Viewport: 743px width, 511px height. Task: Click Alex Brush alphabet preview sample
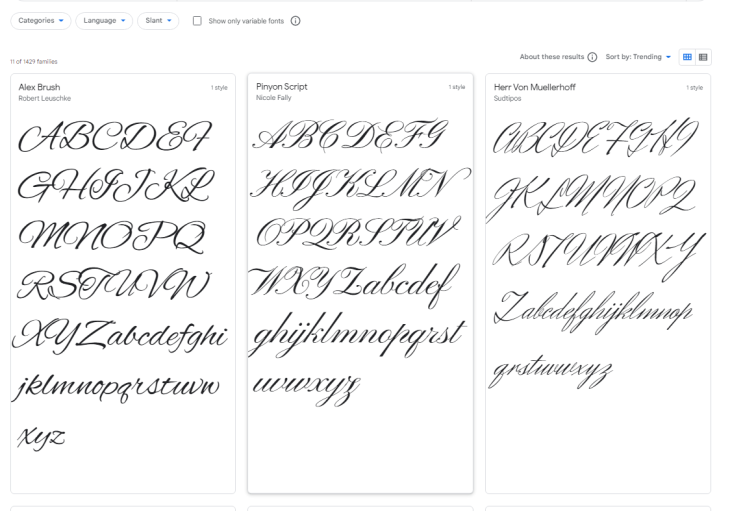pyautogui.click(x=121, y=286)
